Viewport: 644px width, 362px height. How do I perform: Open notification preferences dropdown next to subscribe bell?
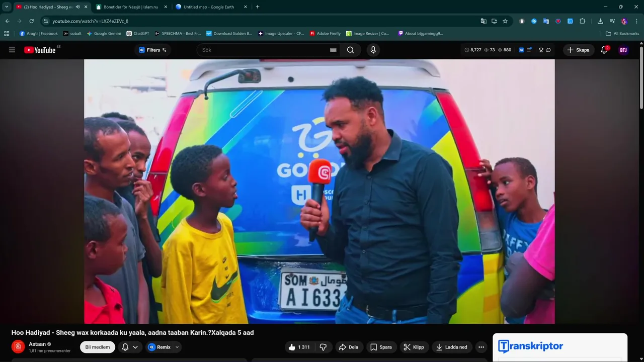pyautogui.click(x=130, y=347)
